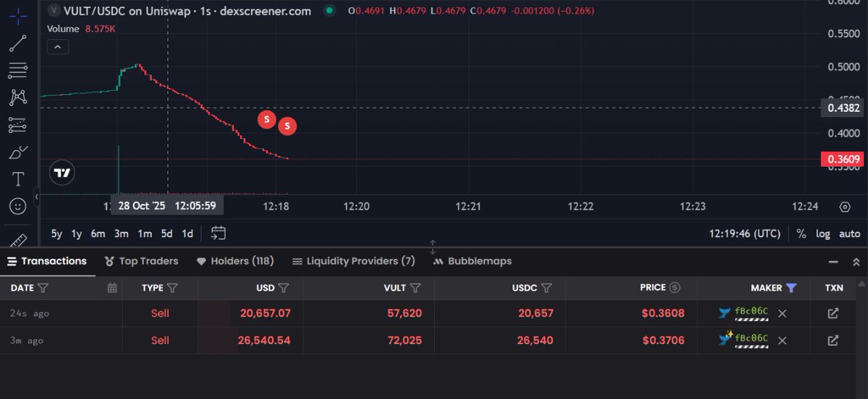Click the TradingView logo on the chart
Viewport: 868px width, 399px height.
pos(62,173)
